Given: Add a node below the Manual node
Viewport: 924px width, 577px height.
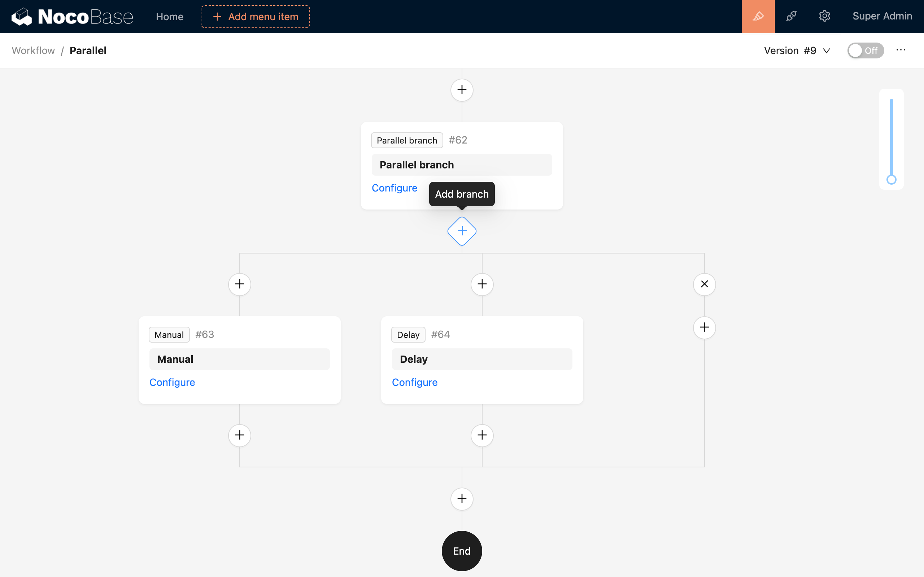Looking at the screenshot, I should pos(239,435).
